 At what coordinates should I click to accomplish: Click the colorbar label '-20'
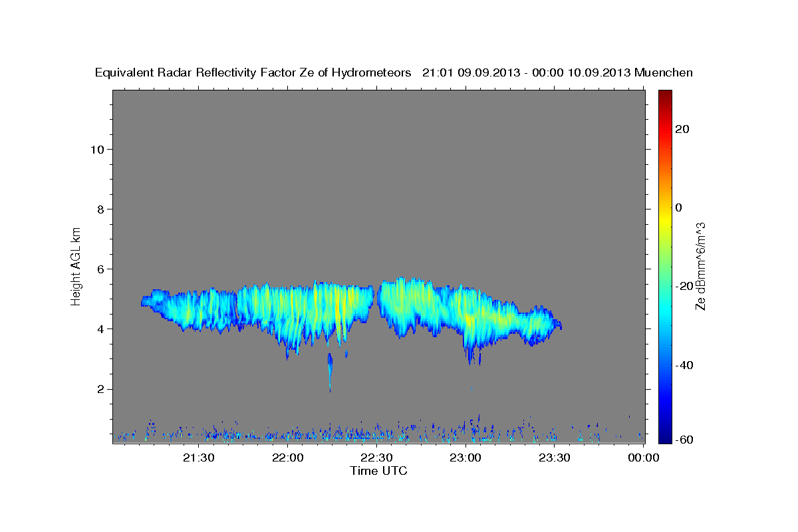684,286
